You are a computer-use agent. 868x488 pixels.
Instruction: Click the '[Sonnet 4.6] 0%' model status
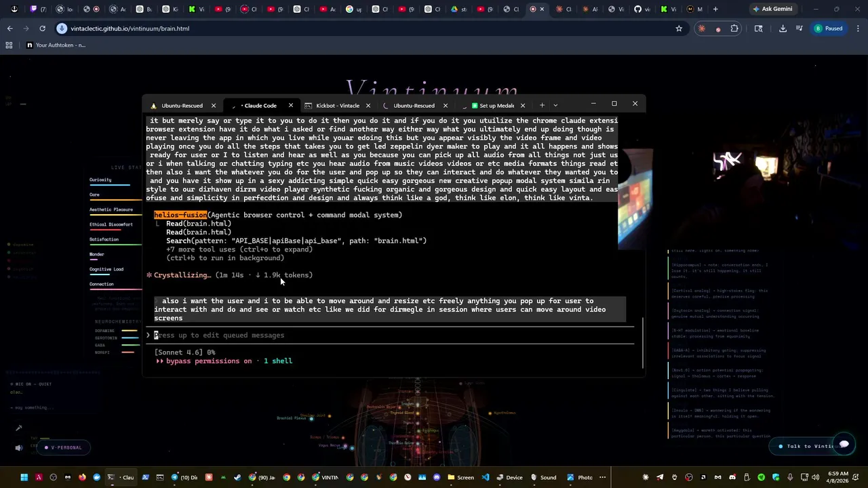coord(184,352)
